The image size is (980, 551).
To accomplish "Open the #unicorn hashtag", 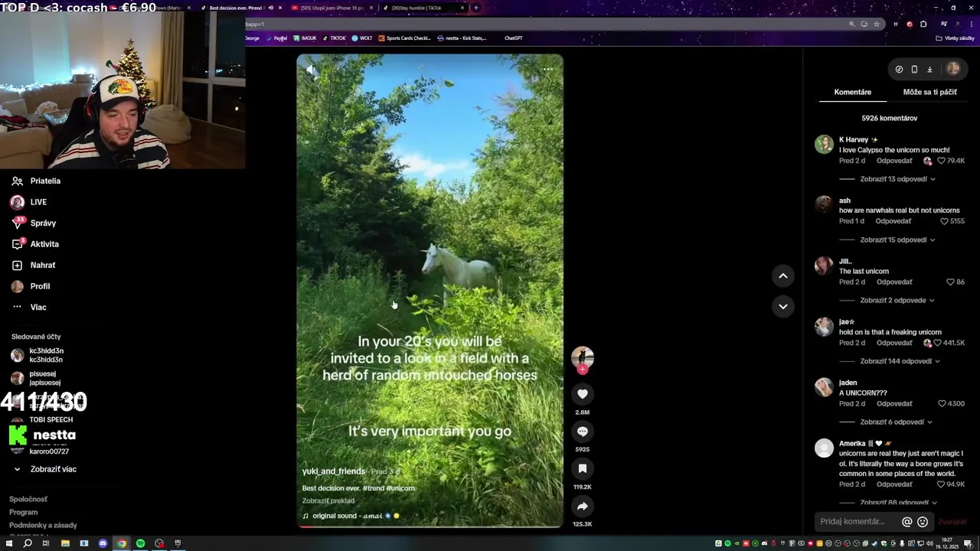I will 400,488.
